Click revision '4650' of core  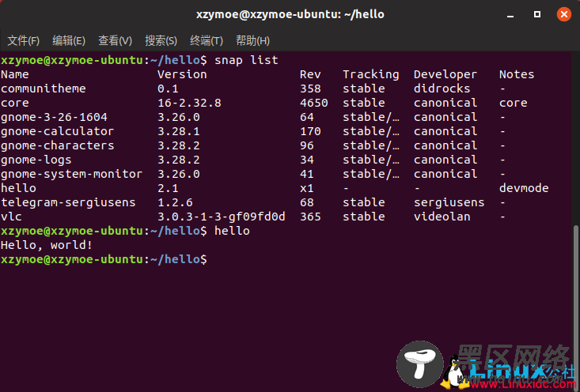(313, 103)
